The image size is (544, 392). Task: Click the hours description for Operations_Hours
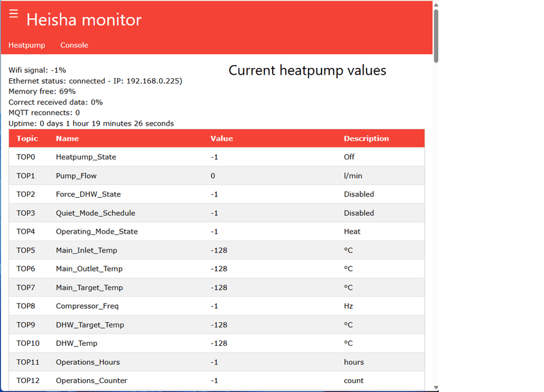[x=354, y=362]
